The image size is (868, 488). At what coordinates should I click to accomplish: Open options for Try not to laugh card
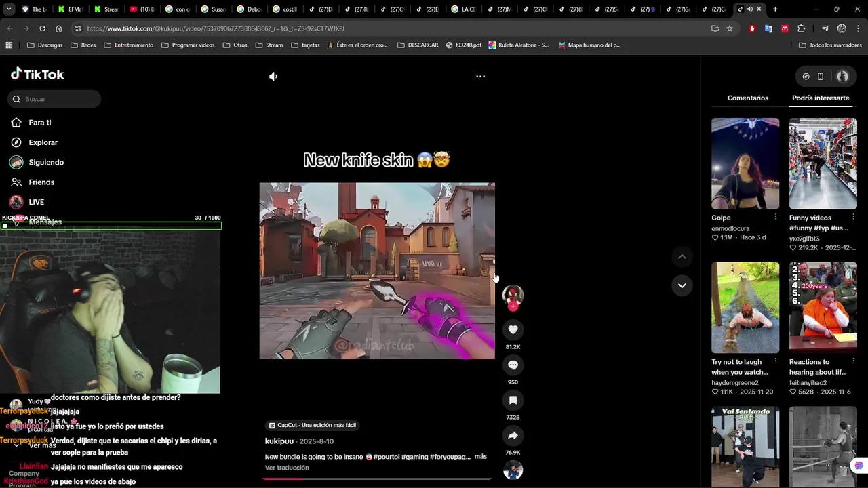pyautogui.click(x=776, y=362)
